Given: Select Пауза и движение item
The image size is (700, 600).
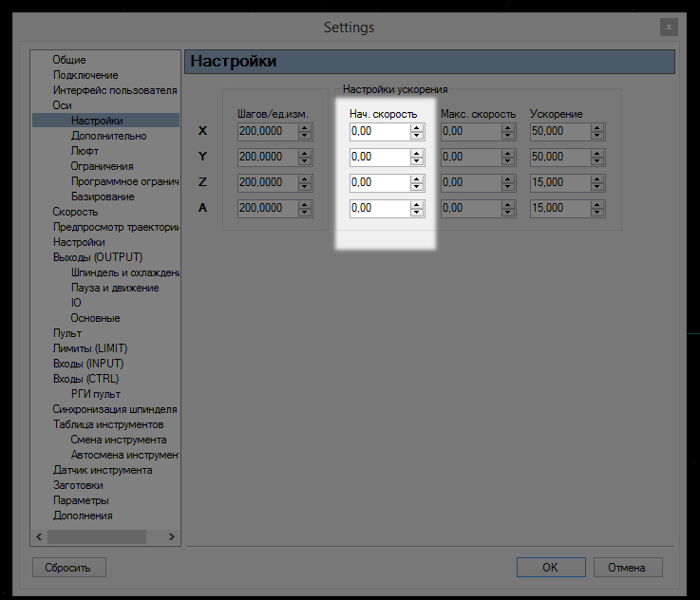Looking at the screenshot, I should (x=115, y=288).
